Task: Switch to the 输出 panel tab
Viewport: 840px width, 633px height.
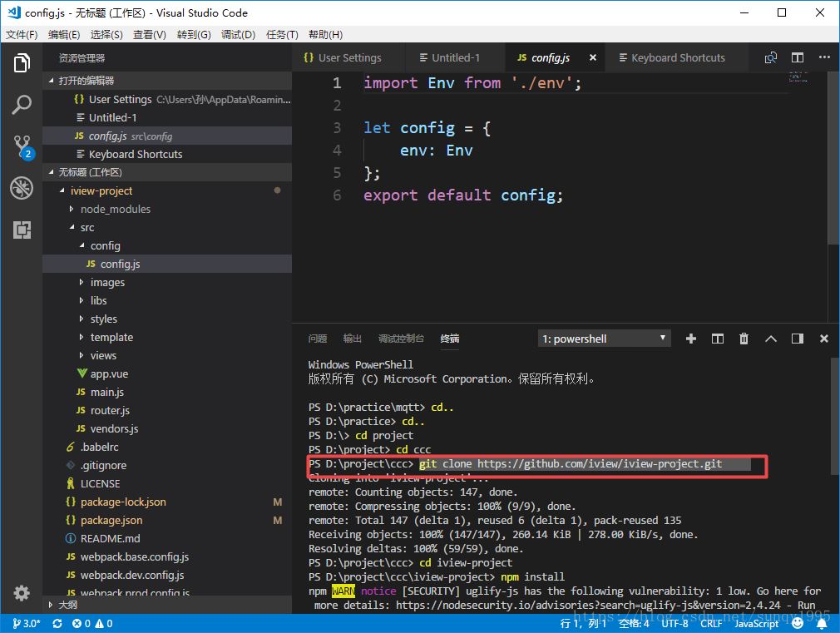Action: [353, 339]
